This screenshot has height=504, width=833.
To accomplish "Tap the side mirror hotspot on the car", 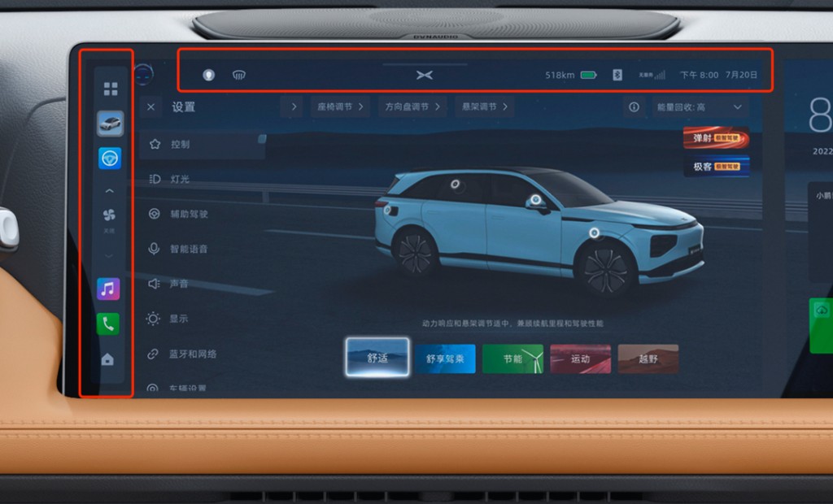I will (x=536, y=200).
